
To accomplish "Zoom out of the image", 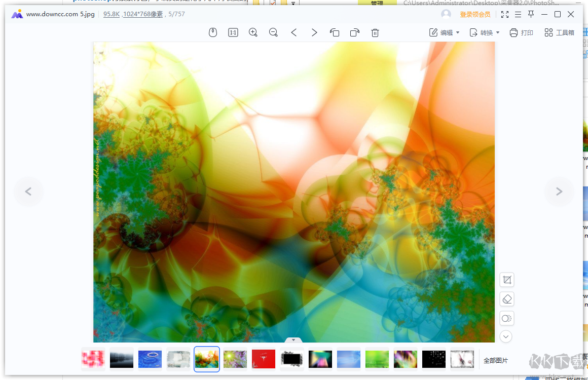I will 273,32.
